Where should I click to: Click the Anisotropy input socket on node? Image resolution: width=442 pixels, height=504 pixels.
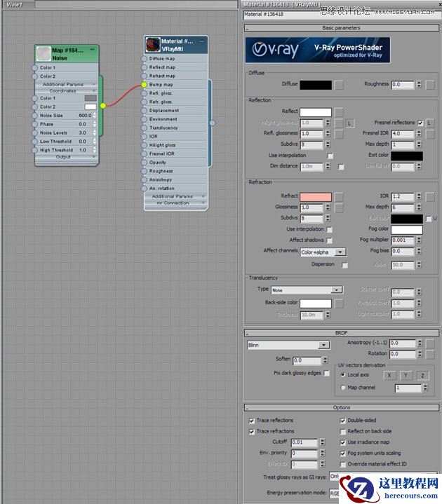pos(144,180)
